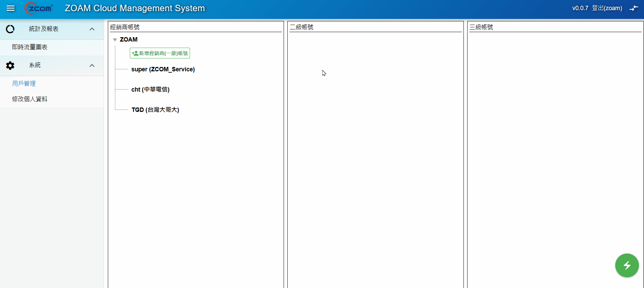Go to 用戶管理 page
This screenshot has width=644, height=288.
(x=24, y=83)
